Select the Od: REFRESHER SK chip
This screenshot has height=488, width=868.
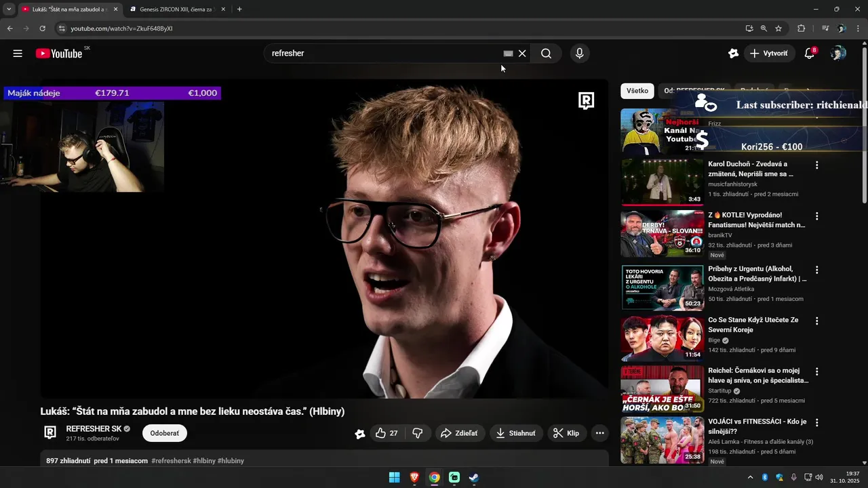[694, 91]
